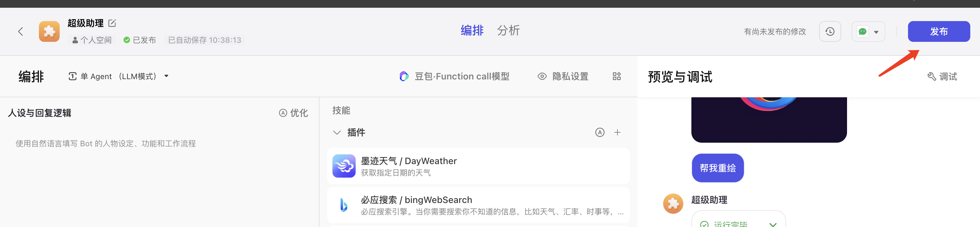Image resolution: width=980 pixels, height=227 pixels.
Task: Click the 超级助理 bot avatar icon
Action: pos(49,31)
